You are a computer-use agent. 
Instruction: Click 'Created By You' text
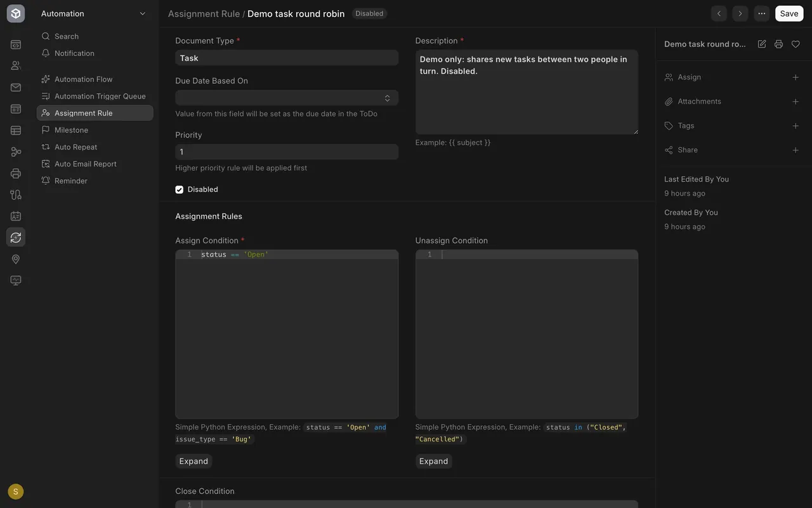(x=691, y=213)
